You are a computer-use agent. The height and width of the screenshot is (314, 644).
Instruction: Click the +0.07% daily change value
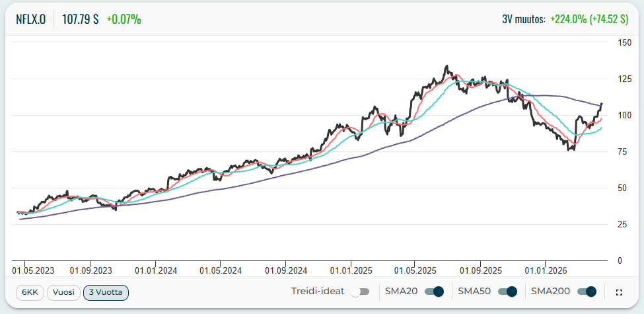click(124, 19)
